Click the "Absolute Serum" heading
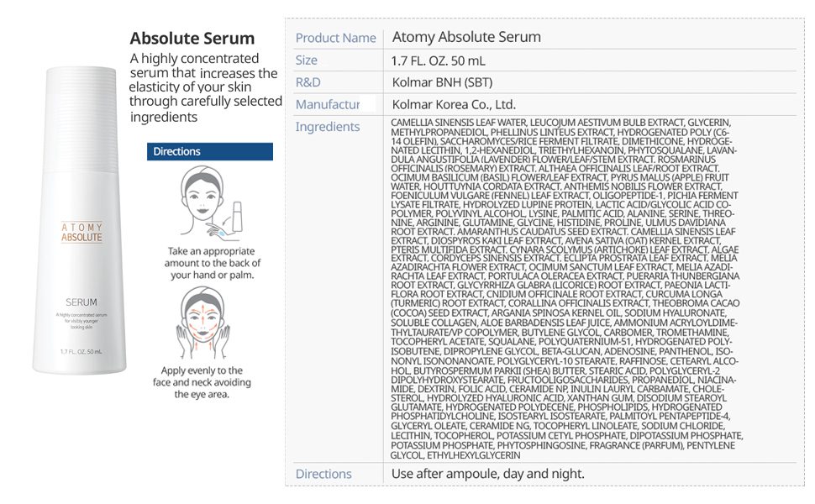 coord(192,39)
